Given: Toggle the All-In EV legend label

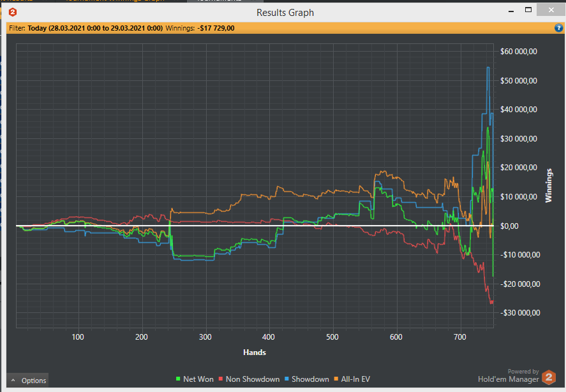Looking at the screenshot, I should pyautogui.click(x=355, y=379).
